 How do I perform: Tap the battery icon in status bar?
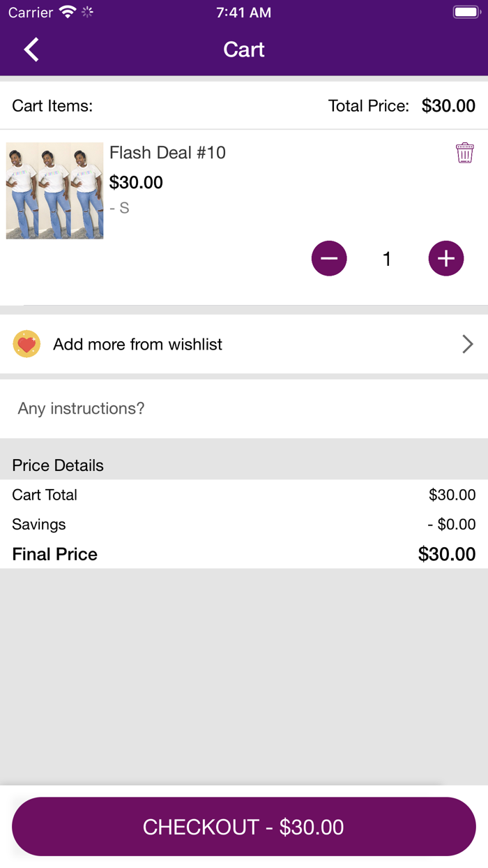coord(465,13)
